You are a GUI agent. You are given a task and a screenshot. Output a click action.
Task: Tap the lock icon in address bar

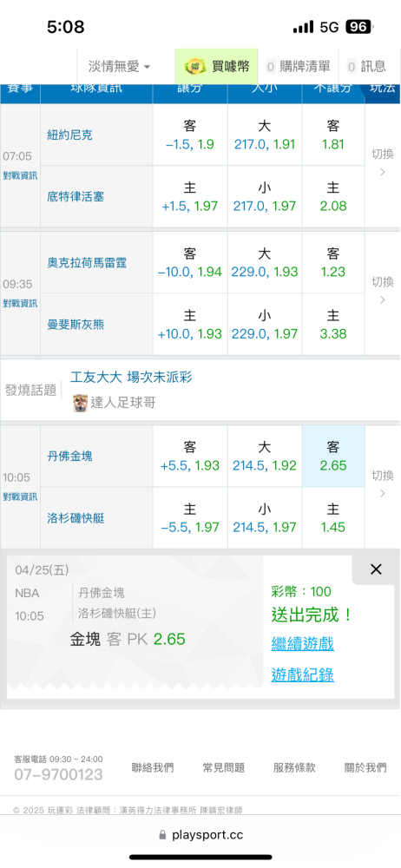tap(162, 835)
